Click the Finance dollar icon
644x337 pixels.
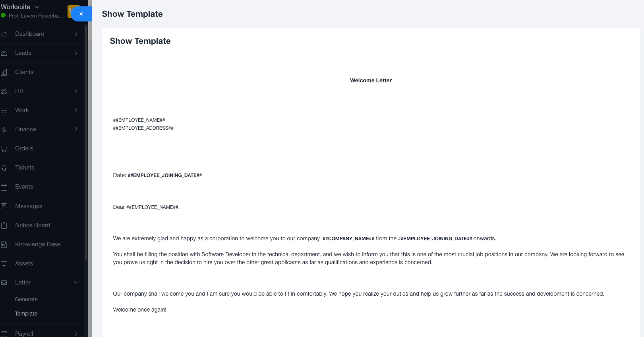pos(4,130)
